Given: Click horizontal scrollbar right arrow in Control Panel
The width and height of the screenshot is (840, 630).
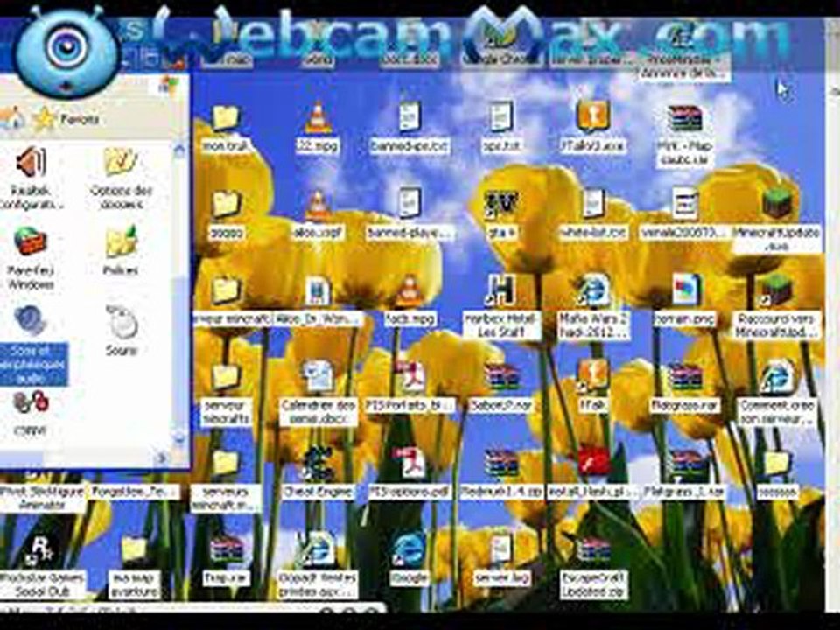Looking at the screenshot, I should tap(162, 458).
